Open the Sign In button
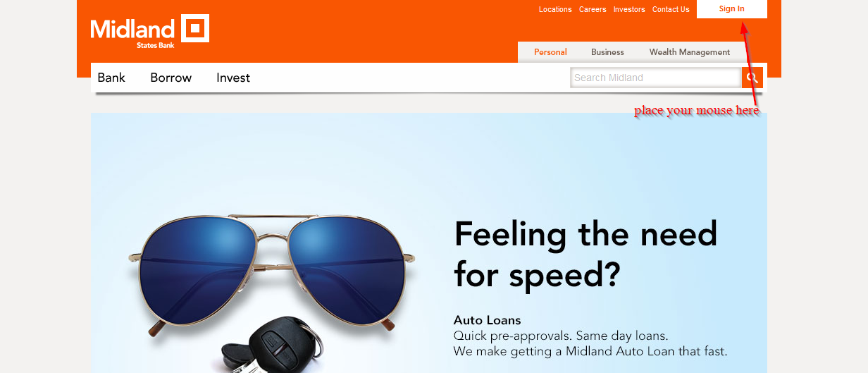The height and width of the screenshot is (373, 868). point(731,9)
